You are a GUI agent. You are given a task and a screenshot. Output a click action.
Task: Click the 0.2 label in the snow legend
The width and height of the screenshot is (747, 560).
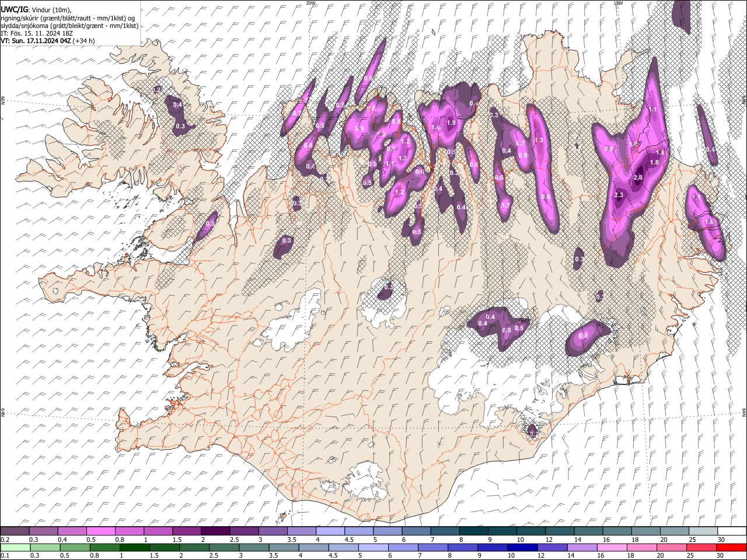point(5,540)
